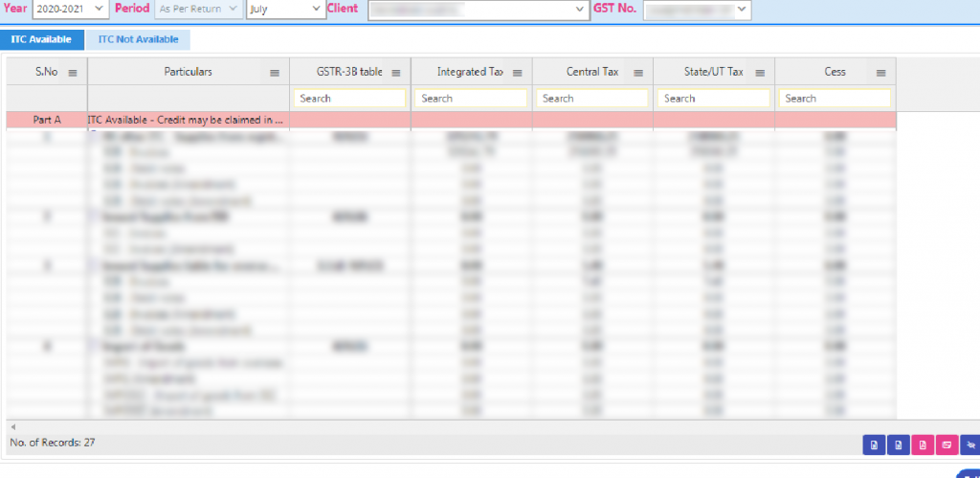Viewport: 980px width, 478px height.
Task: Open the Cess column menu icon
Action: pyautogui.click(x=880, y=73)
